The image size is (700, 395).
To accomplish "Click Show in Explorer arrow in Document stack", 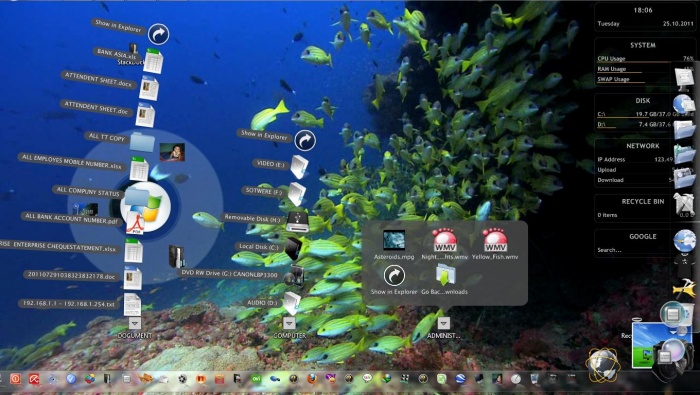I will click(x=158, y=34).
